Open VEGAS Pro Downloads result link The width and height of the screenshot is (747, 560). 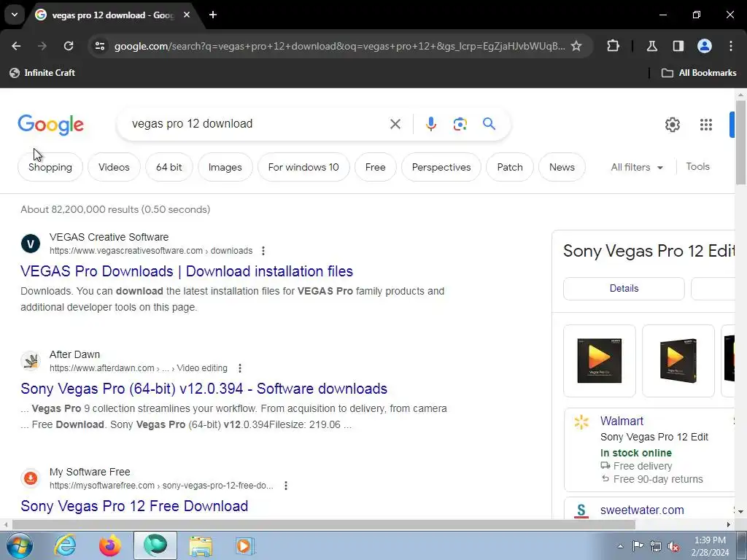click(187, 271)
